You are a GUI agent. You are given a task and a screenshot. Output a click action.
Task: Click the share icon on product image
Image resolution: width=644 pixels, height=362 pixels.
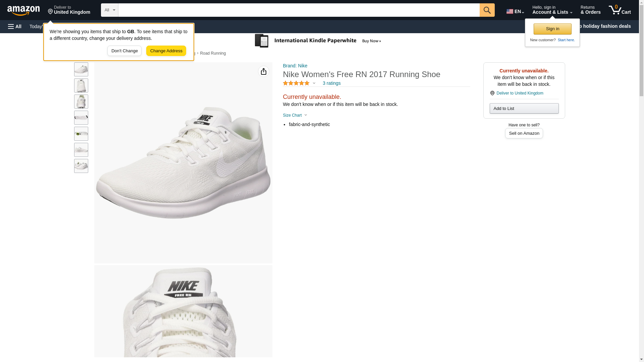point(263,71)
